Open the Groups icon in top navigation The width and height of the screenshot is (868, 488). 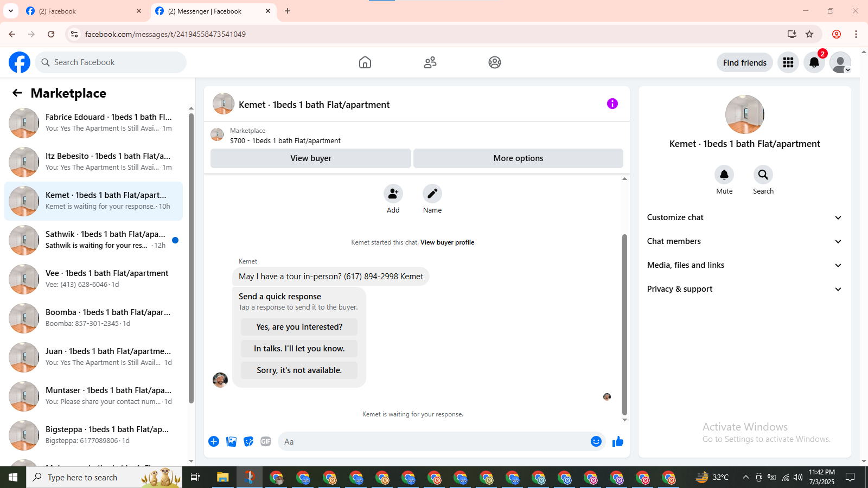(x=495, y=62)
